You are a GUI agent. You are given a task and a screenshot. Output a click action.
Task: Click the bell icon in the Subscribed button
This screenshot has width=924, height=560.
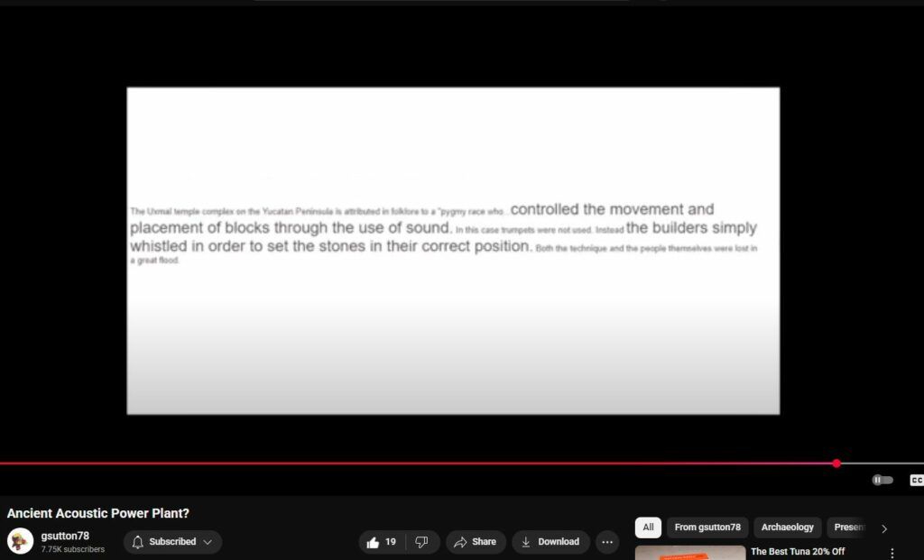[x=138, y=542]
